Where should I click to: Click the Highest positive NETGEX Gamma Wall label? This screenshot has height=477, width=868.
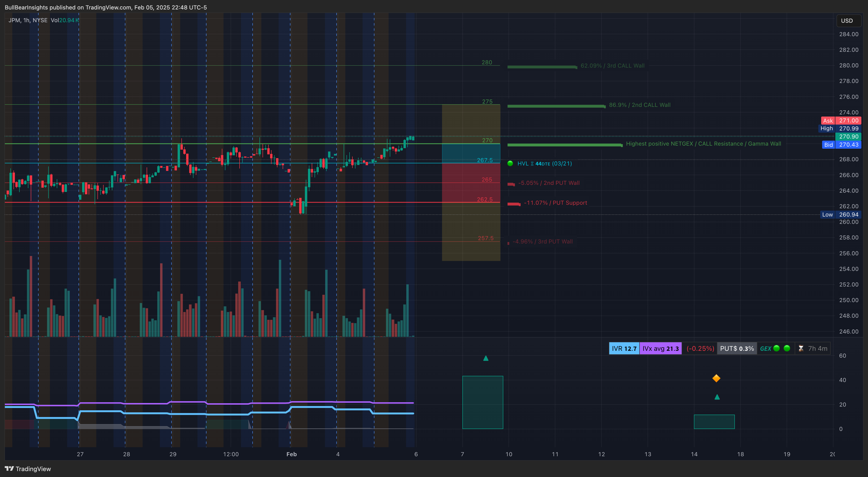(703, 143)
